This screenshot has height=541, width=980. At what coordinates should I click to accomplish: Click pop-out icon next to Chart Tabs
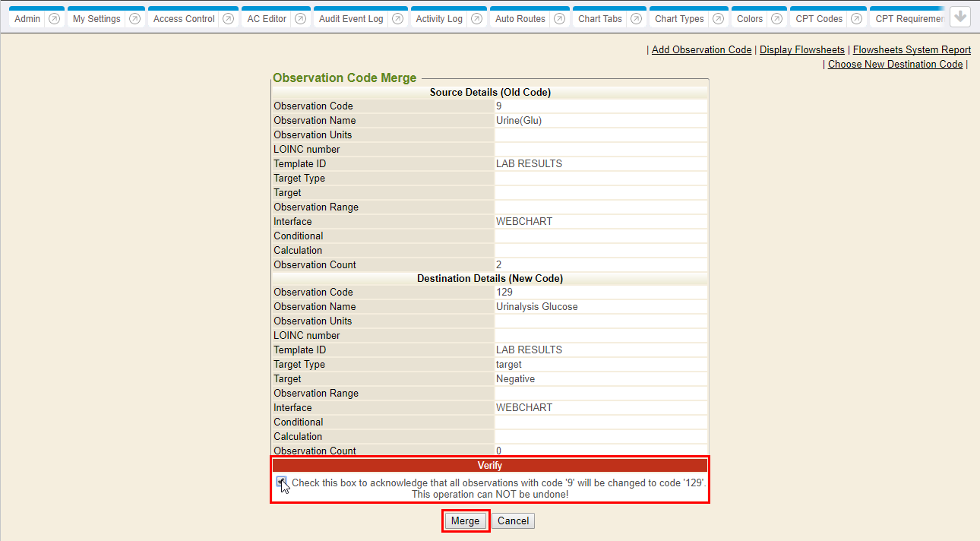636,19
